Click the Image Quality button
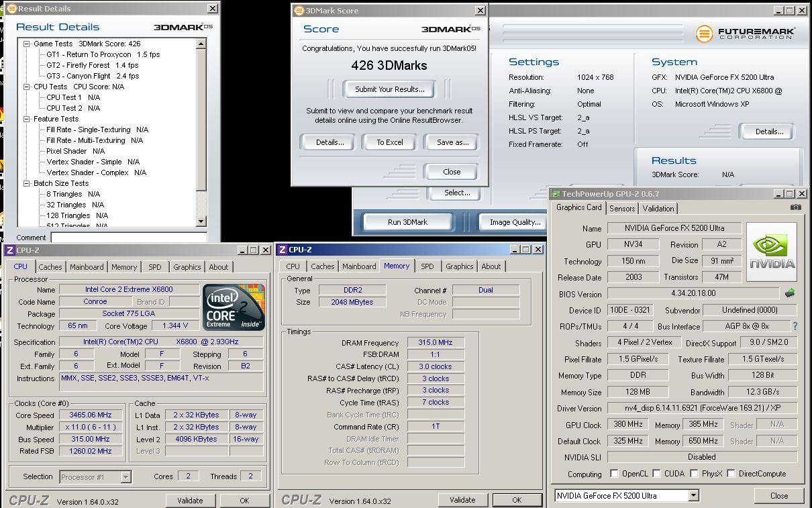Screen dimensions: 812x508 pos(514,222)
